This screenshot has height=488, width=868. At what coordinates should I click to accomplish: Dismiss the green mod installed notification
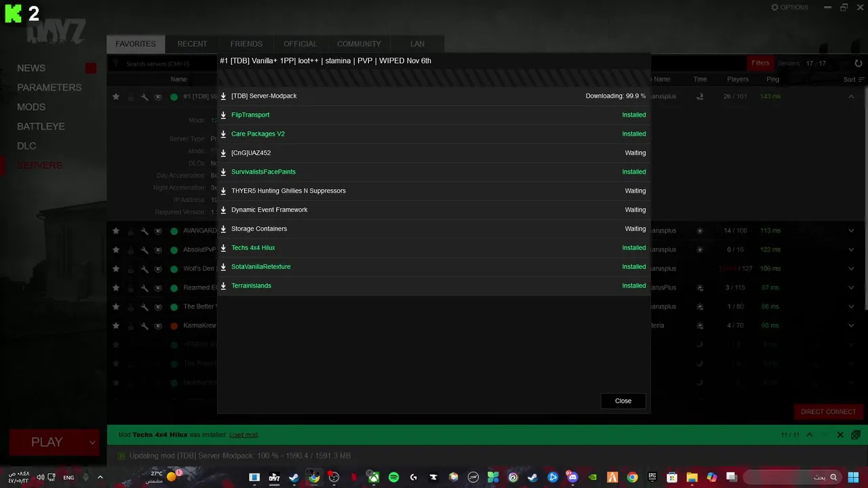point(840,435)
